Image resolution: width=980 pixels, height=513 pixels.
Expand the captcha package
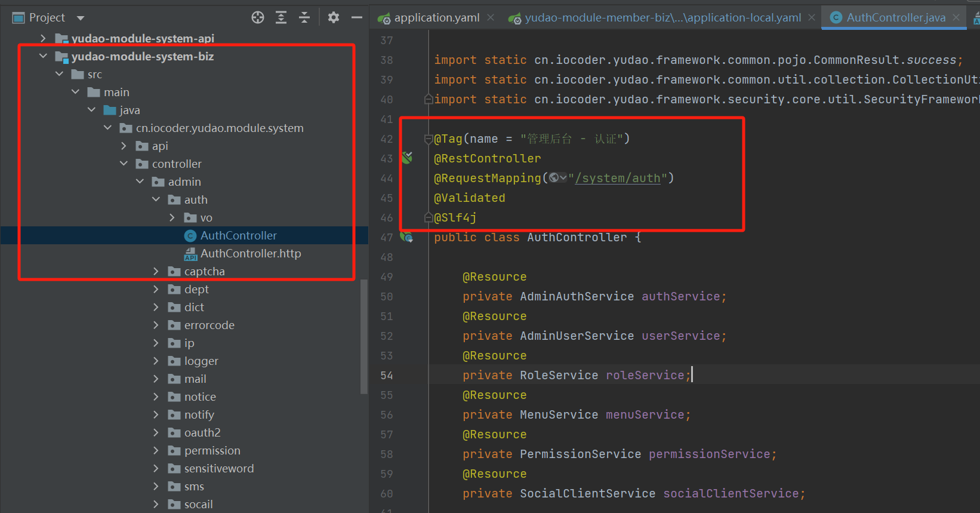(156, 271)
